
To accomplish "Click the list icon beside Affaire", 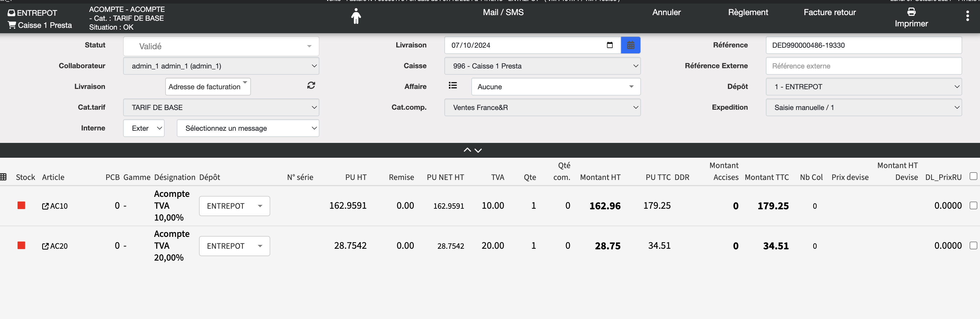I will [452, 86].
